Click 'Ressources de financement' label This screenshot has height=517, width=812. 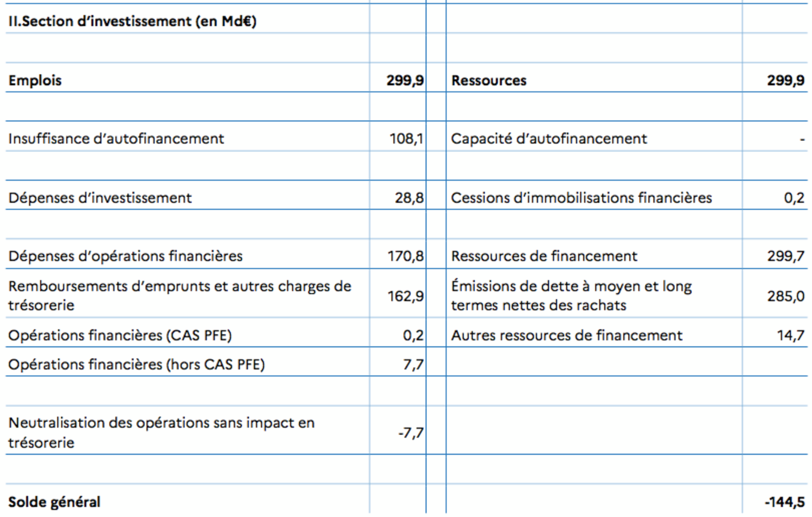(544, 256)
